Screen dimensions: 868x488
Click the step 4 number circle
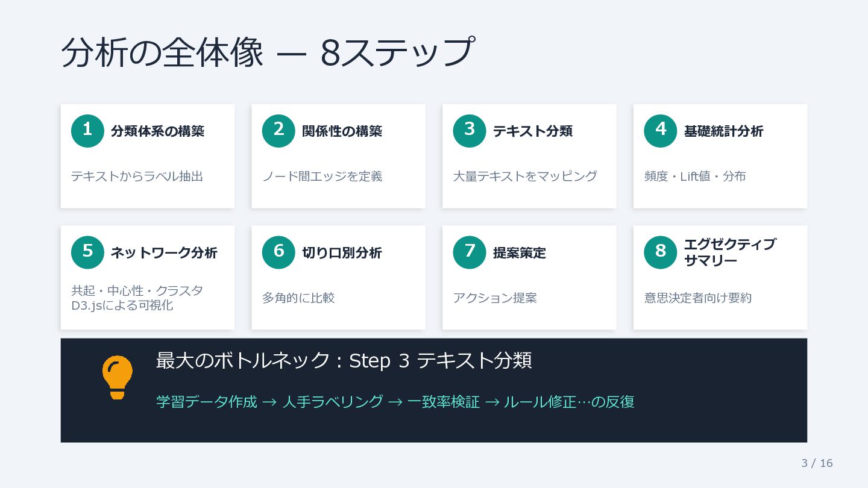pos(661,131)
